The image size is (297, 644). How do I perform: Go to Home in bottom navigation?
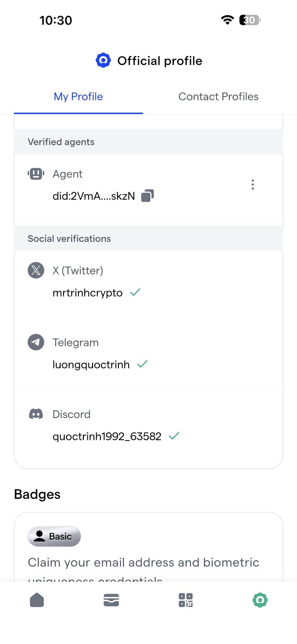tap(37, 600)
